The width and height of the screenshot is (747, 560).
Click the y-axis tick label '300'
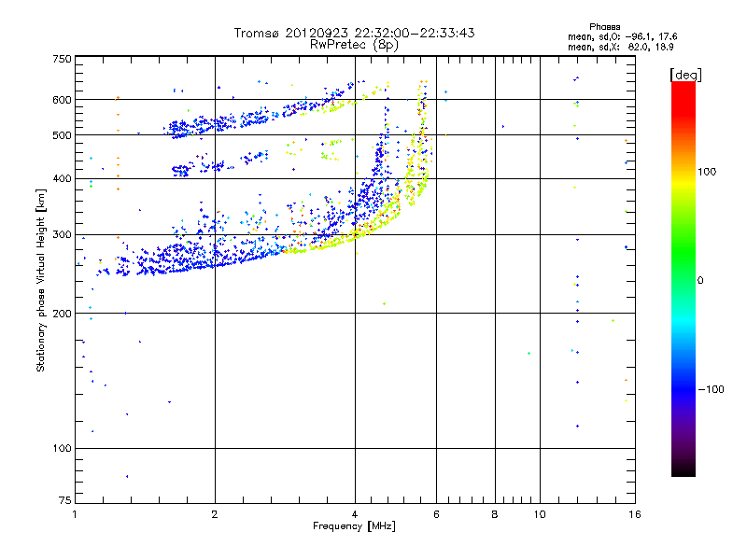point(62,235)
